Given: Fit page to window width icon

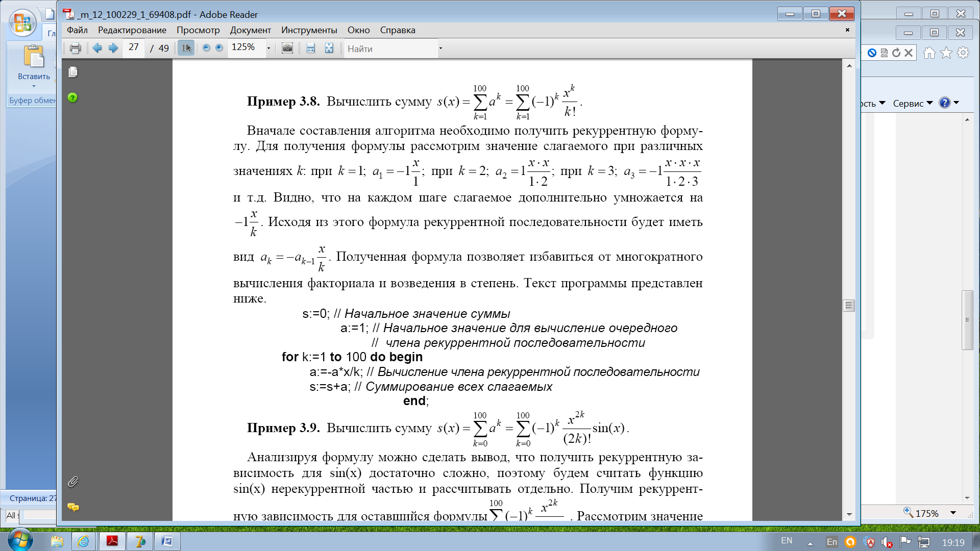Looking at the screenshot, I should tap(310, 48).
